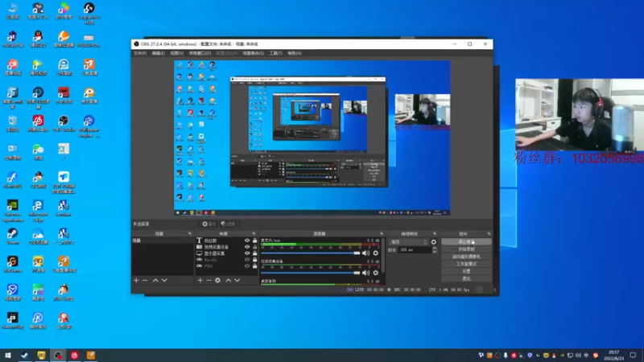Screen dimensions: 644x362
Task: Open the transition properties gear next to 渐变
Action: pyautogui.click(x=434, y=242)
